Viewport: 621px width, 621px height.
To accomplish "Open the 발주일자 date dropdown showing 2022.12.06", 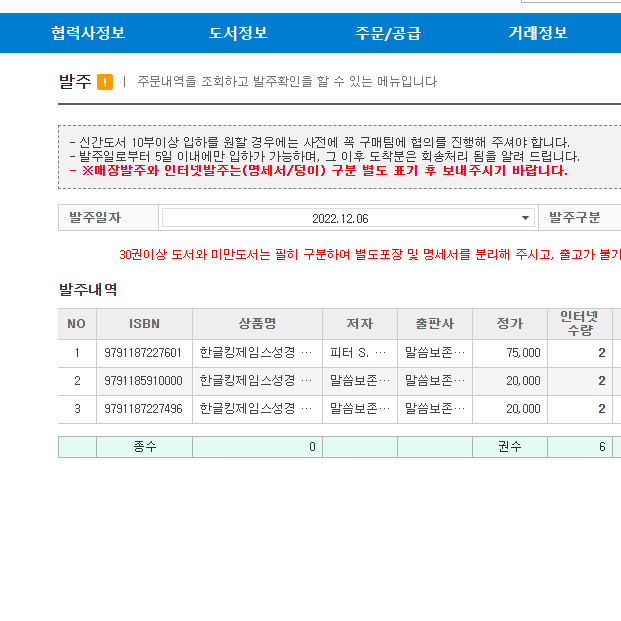I will (348, 218).
